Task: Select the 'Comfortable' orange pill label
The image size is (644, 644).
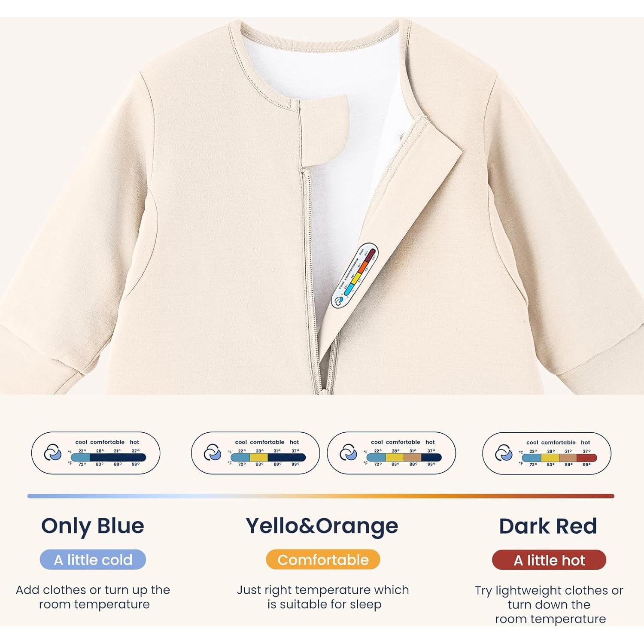Action: [323, 560]
